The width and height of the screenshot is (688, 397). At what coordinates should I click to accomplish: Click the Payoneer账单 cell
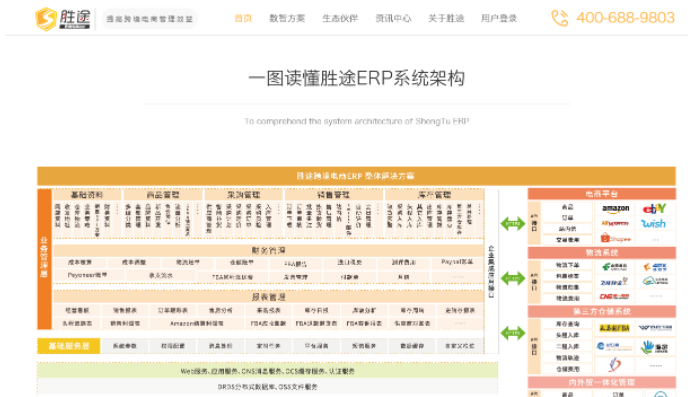pos(87,275)
